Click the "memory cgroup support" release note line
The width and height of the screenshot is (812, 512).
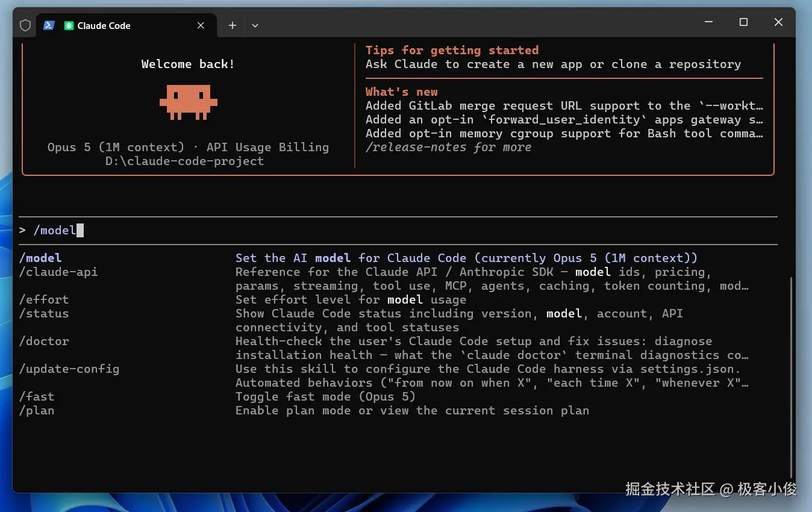(564, 133)
